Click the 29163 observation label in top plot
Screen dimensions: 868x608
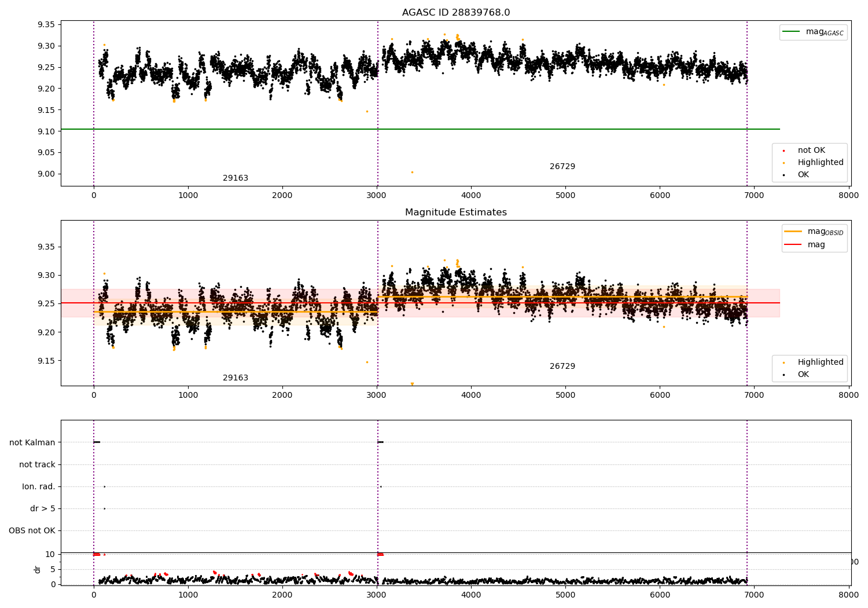(x=236, y=178)
